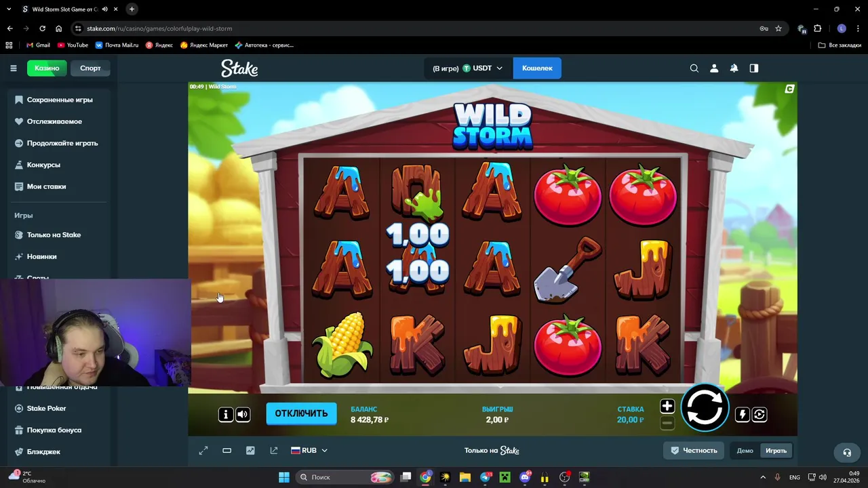Open the hamburger menu in Stake header
Viewport: 868px width, 488px height.
tap(13, 68)
